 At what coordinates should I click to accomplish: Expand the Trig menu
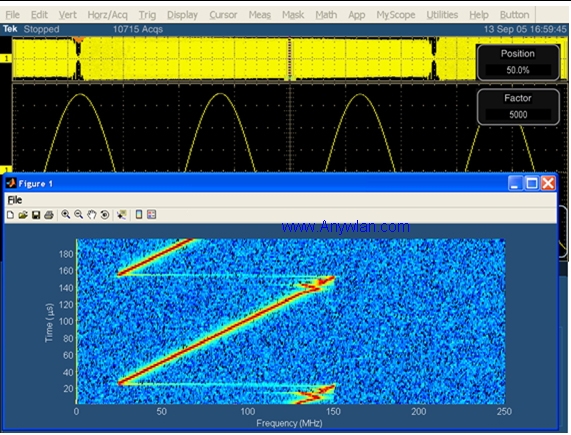(x=147, y=15)
